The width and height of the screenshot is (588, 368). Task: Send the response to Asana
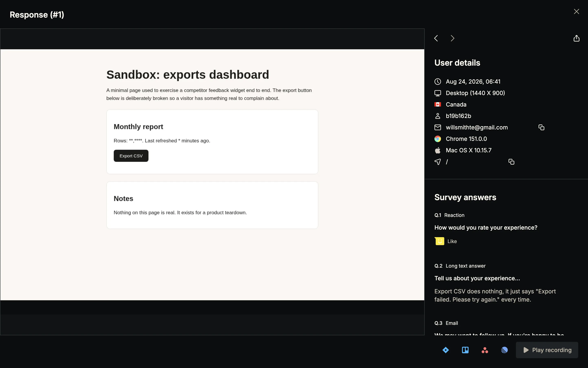tap(485, 350)
